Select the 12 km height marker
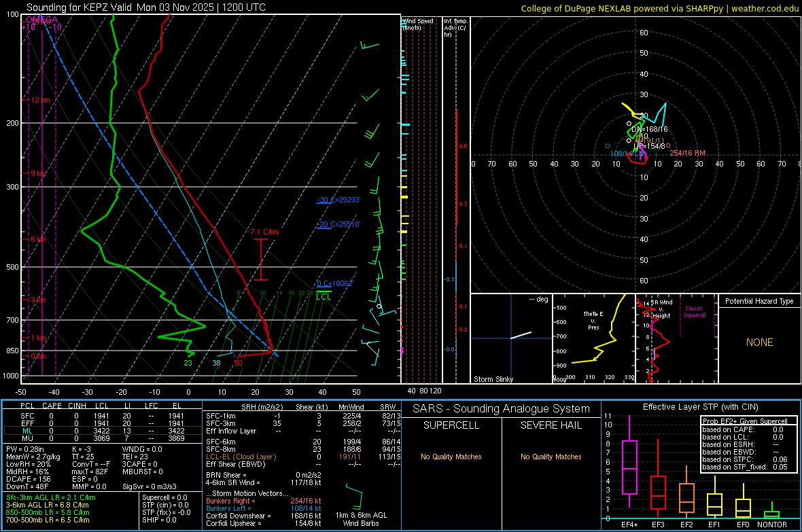The width and height of the screenshot is (802, 532). click(40, 100)
